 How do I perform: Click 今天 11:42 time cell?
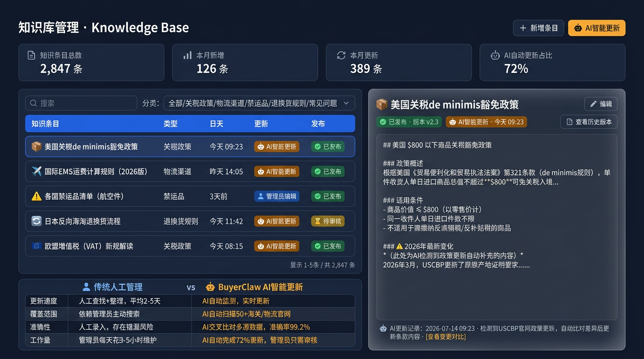[226, 221]
